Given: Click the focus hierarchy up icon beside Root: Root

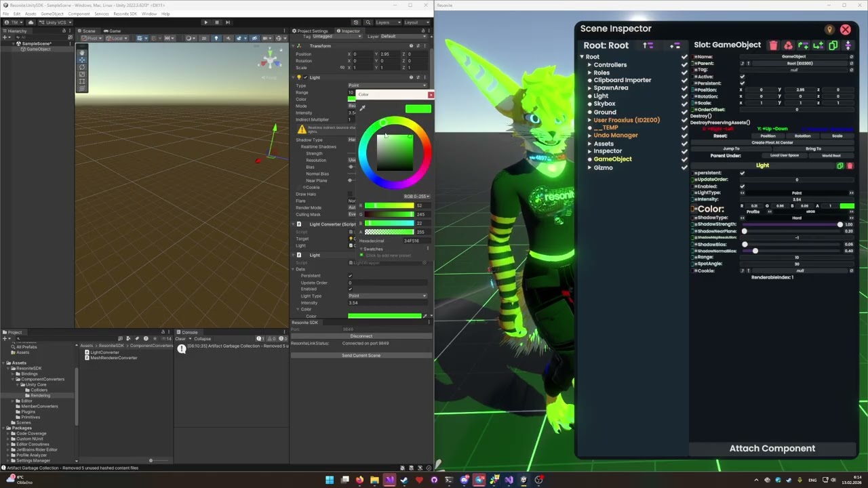Looking at the screenshot, I should 648,45.
